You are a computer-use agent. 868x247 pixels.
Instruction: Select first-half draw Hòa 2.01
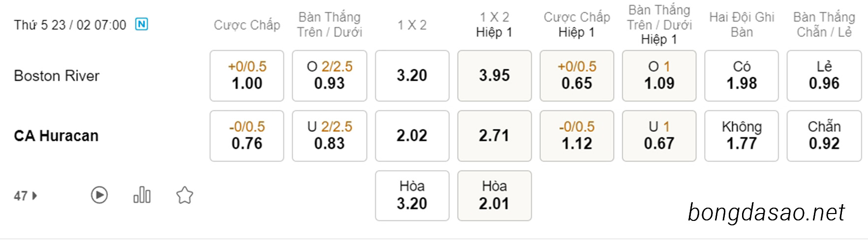[495, 196]
